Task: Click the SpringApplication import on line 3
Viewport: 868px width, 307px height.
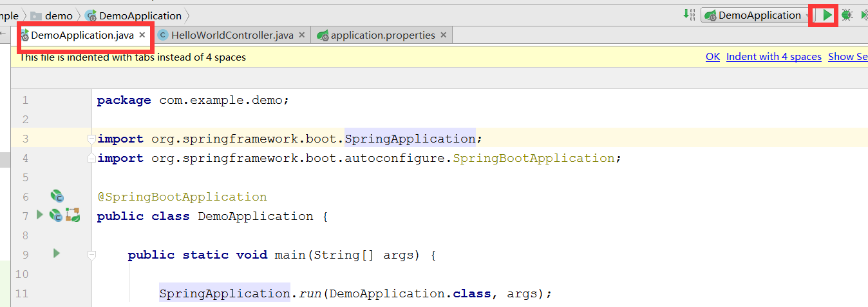Action: [x=410, y=139]
